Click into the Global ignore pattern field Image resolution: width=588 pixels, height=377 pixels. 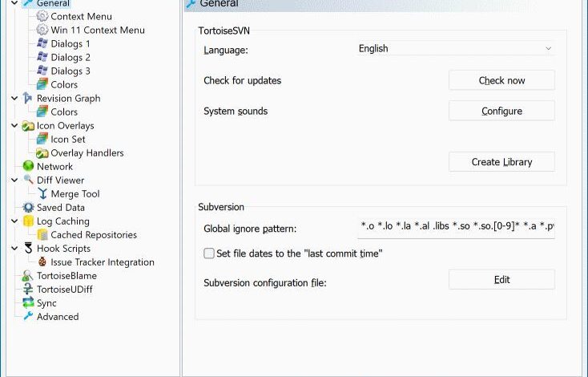(456, 226)
